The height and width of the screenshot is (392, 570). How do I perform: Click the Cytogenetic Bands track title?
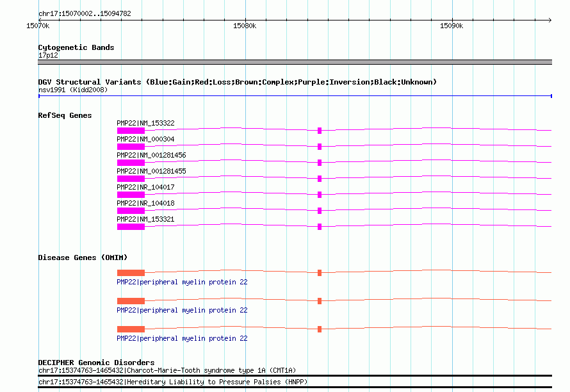(76, 47)
